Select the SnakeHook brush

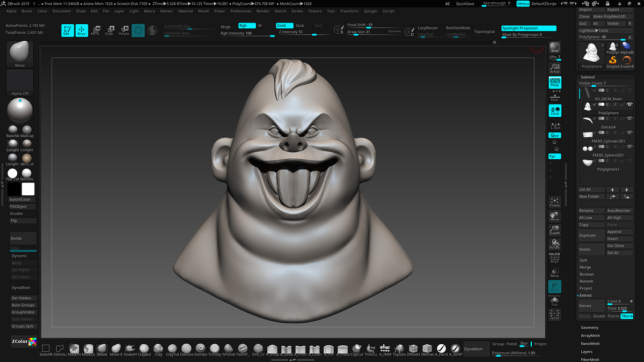[130, 349]
